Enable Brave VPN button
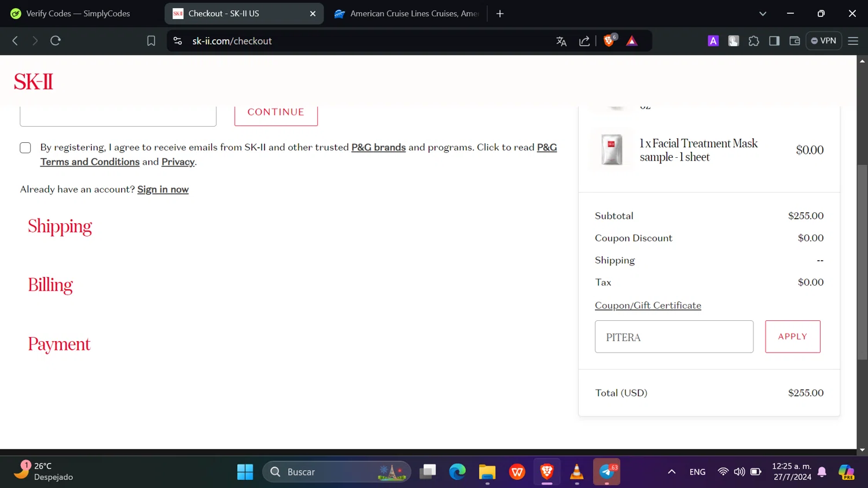Screen dimensions: 868x488 (823, 41)
